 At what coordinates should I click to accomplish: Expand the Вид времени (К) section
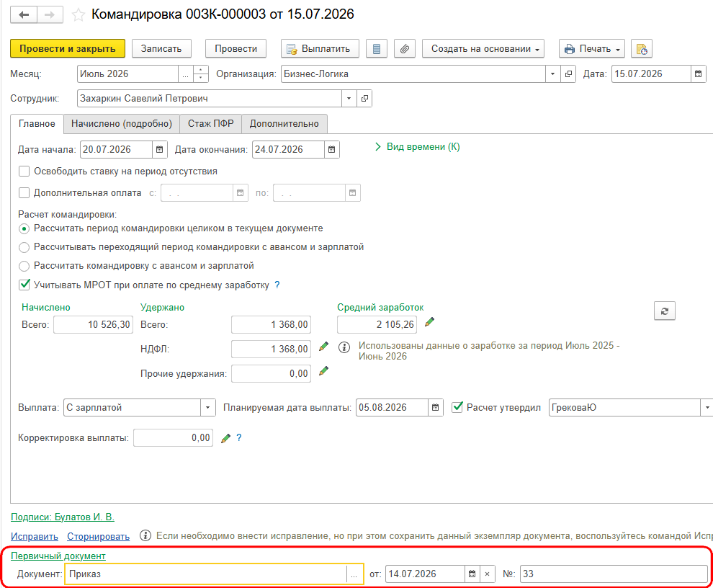417,146
